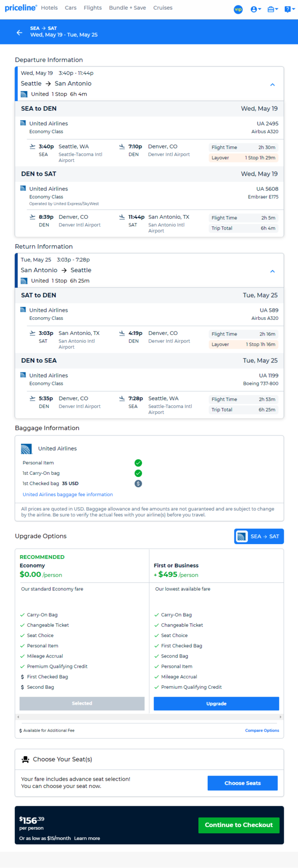Collapse the return flight details
This screenshot has width=298, height=868.
[x=273, y=271]
